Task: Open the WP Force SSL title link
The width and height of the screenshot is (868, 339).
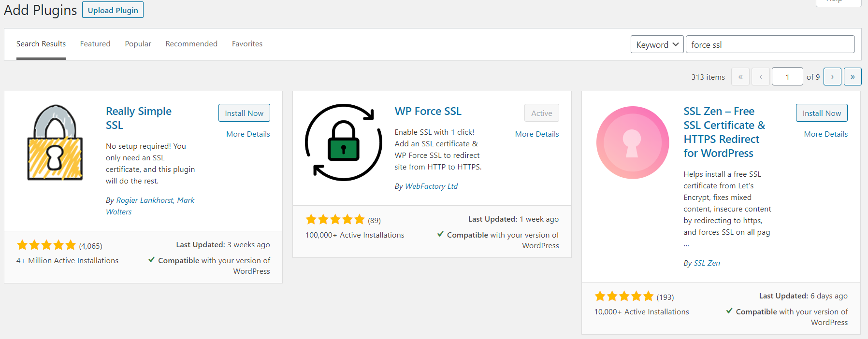Action: pyautogui.click(x=428, y=112)
